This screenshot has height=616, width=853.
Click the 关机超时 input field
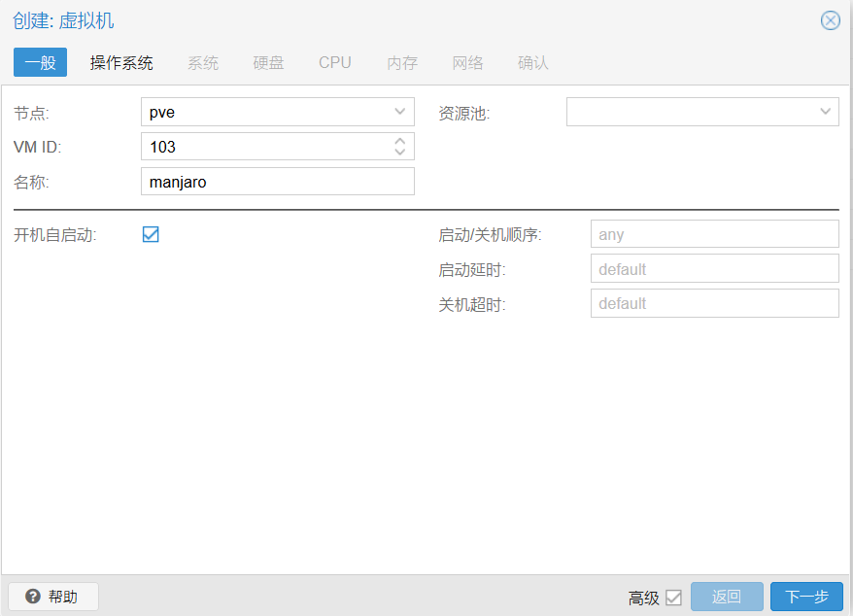pyautogui.click(x=714, y=303)
